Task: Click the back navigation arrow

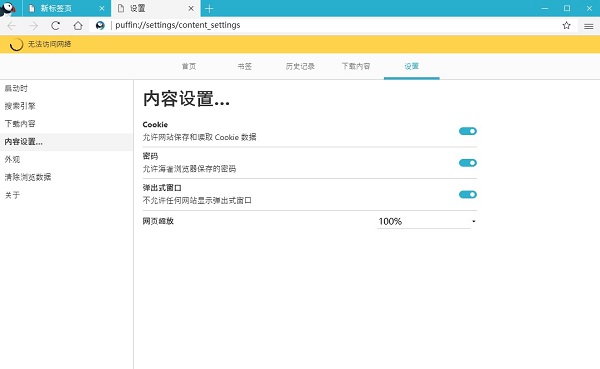Action: [x=11, y=26]
